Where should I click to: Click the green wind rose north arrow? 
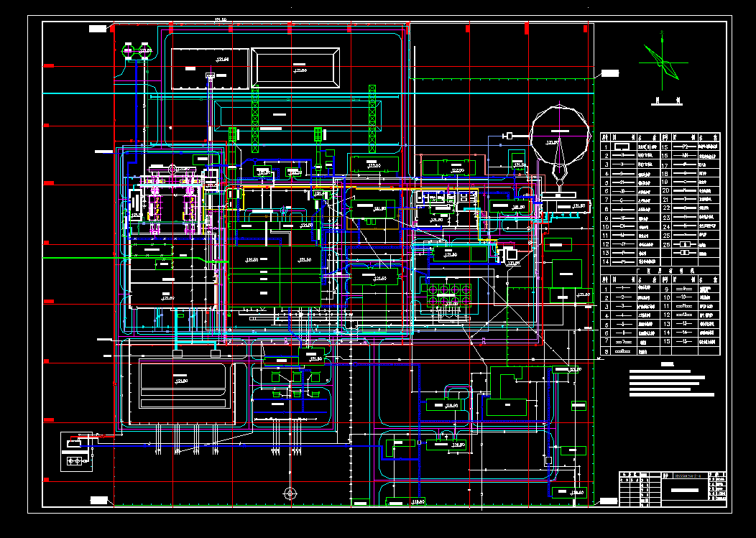(663, 61)
